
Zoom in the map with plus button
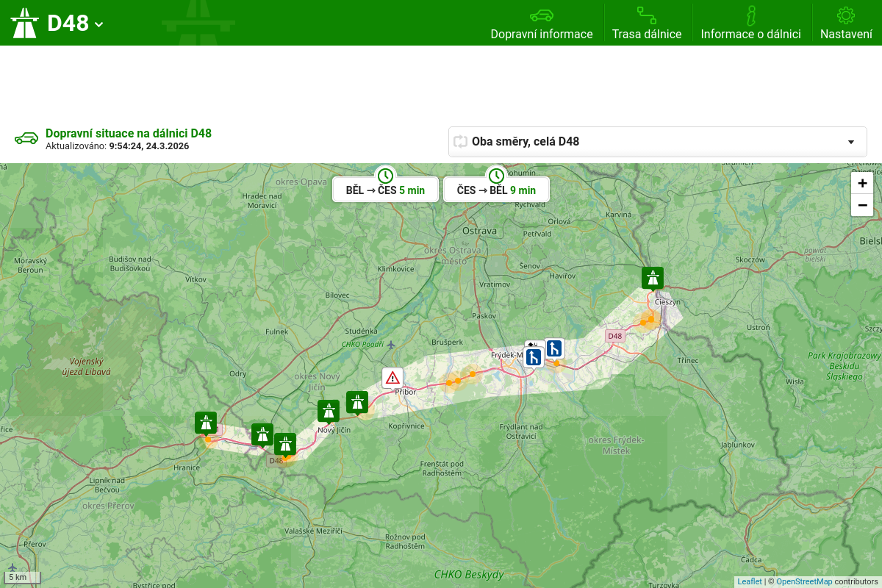(862, 183)
